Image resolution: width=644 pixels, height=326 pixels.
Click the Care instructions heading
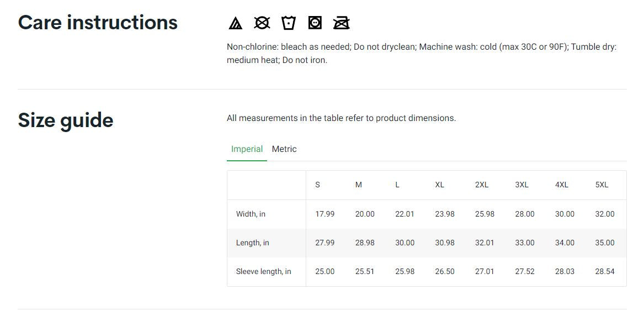coord(98,23)
